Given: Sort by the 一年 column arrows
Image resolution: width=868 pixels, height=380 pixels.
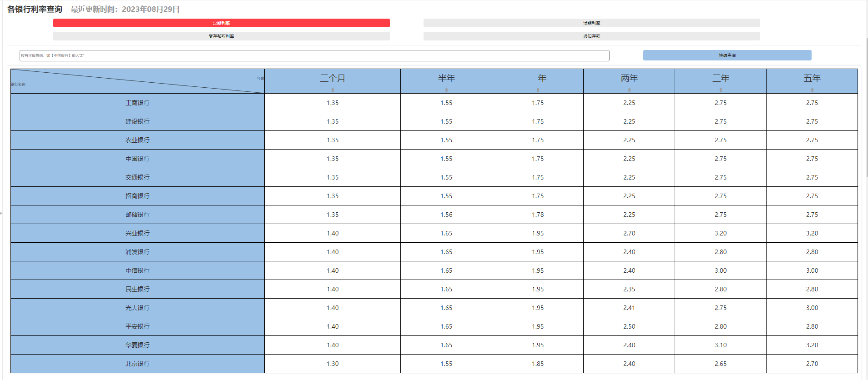Looking at the screenshot, I should (538, 90).
